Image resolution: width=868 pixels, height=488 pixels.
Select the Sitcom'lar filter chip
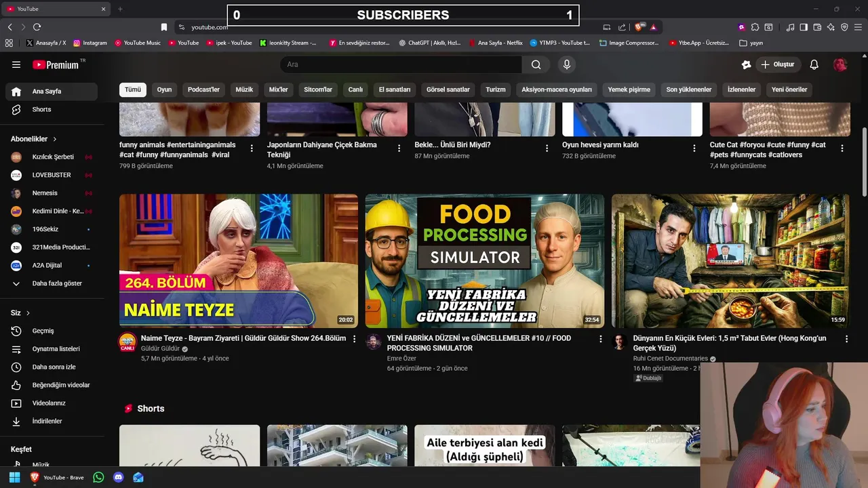[x=318, y=89]
